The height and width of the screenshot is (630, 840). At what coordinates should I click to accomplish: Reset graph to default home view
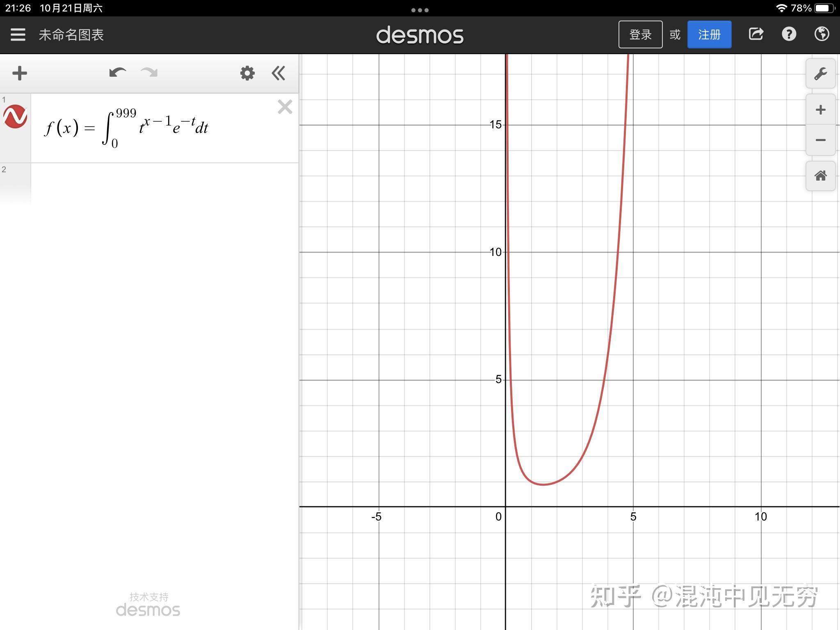pos(820,176)
